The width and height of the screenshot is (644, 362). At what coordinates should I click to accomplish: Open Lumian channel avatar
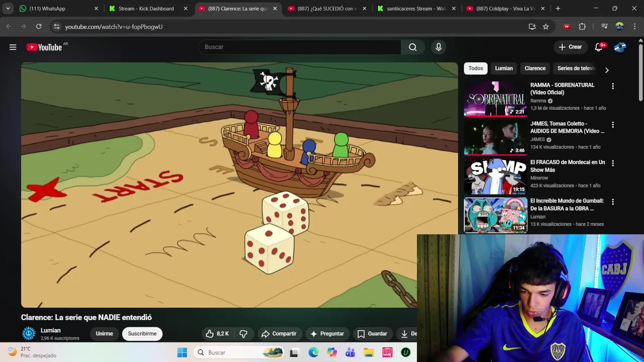coord(29,333)
